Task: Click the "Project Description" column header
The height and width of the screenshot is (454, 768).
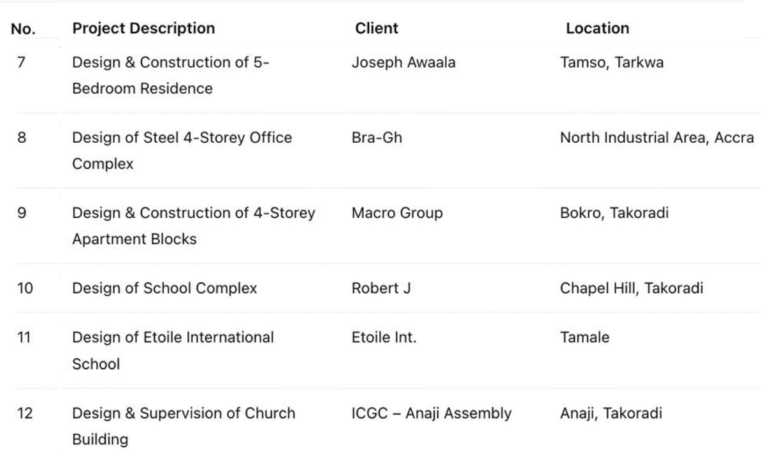Action: click(x=143, y=28)
